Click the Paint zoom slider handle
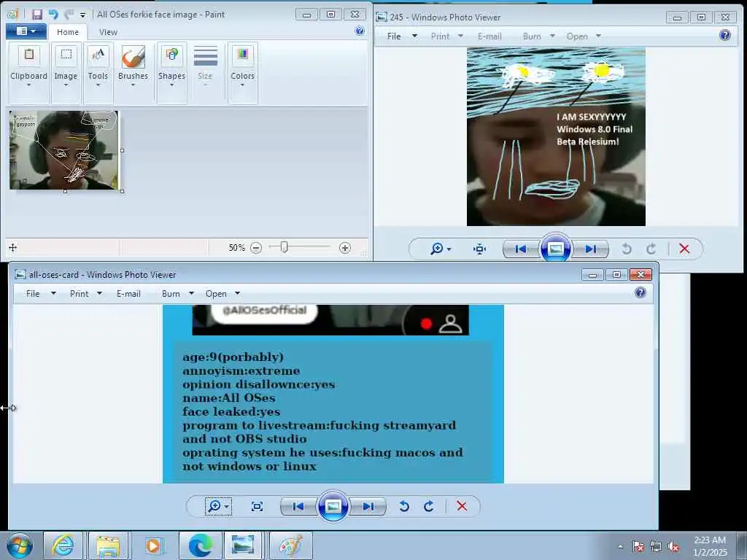 (284, 247)
